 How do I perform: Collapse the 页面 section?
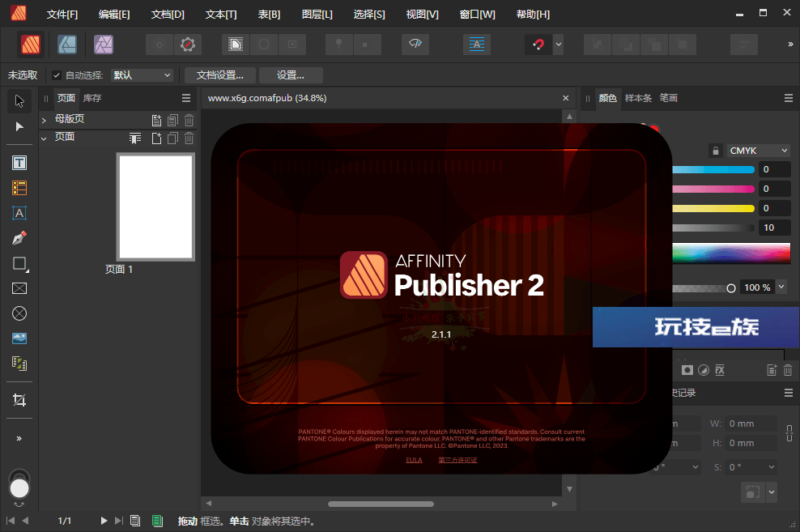[44, 138]
